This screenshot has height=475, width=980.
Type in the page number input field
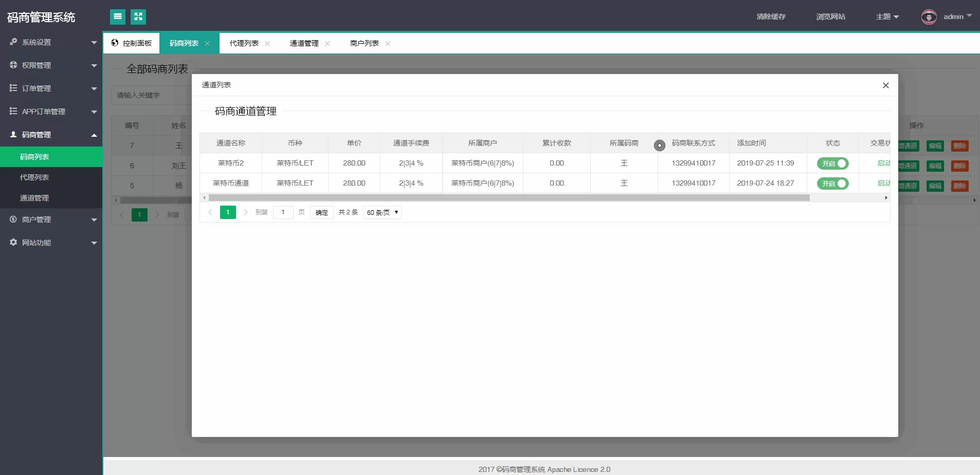click(x=283, y=212)
